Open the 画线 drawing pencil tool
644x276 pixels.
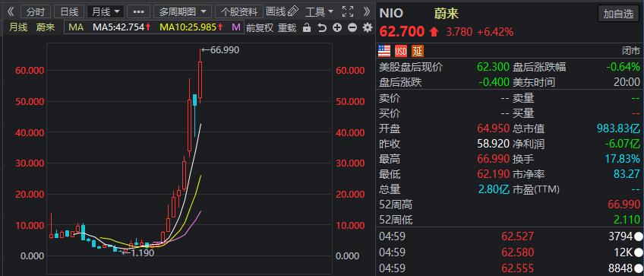(282, 11)
